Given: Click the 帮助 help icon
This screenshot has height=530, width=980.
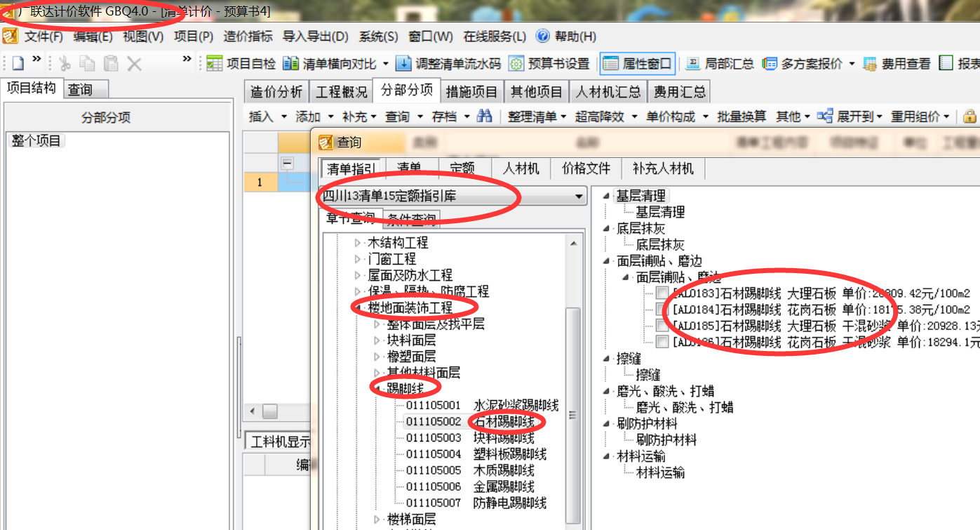Looking at the screenshot, I should coord(543,37).
